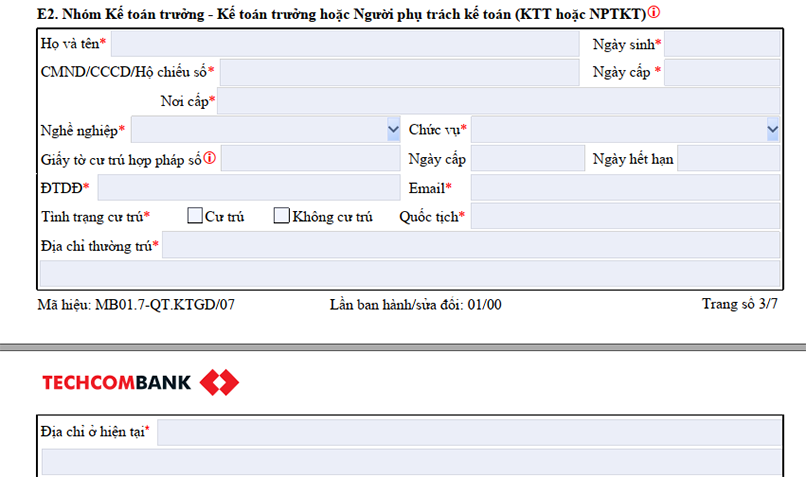The image size is (806, 477).
Task: Click the CMND/CCCD/Hộ chiếu số field
Action: point(399,72)
